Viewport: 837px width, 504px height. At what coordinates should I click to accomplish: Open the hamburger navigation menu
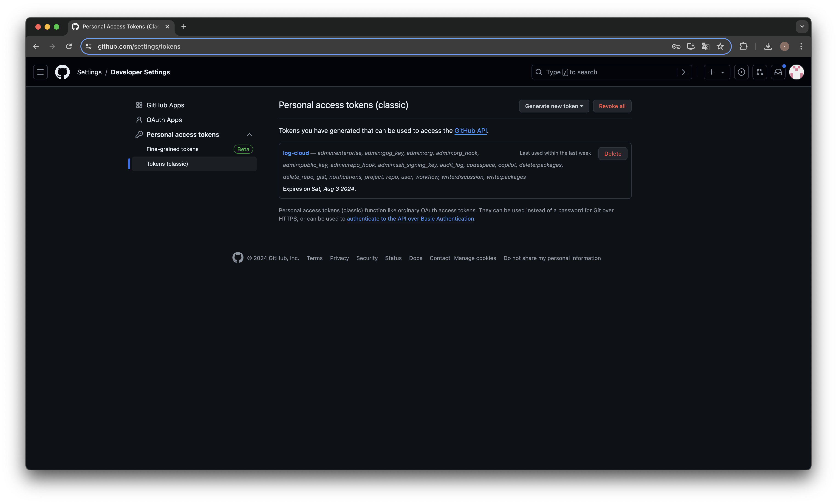click(x=40, y=72)
